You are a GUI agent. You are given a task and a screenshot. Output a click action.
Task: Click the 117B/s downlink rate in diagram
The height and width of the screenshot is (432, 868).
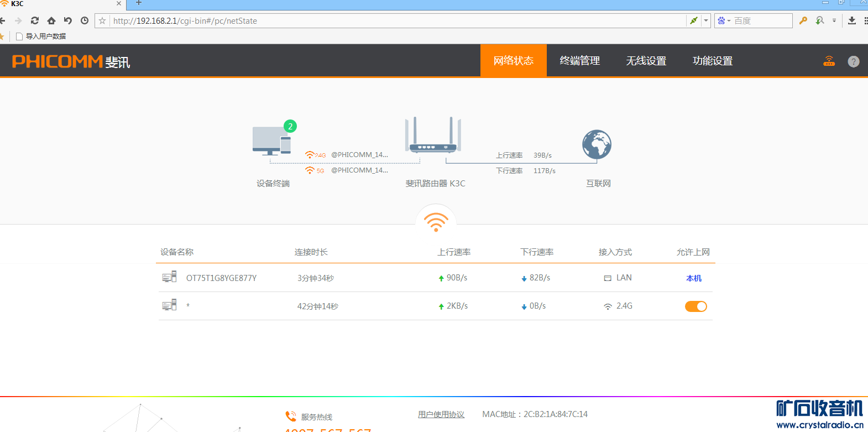click(x=545, y=171)
